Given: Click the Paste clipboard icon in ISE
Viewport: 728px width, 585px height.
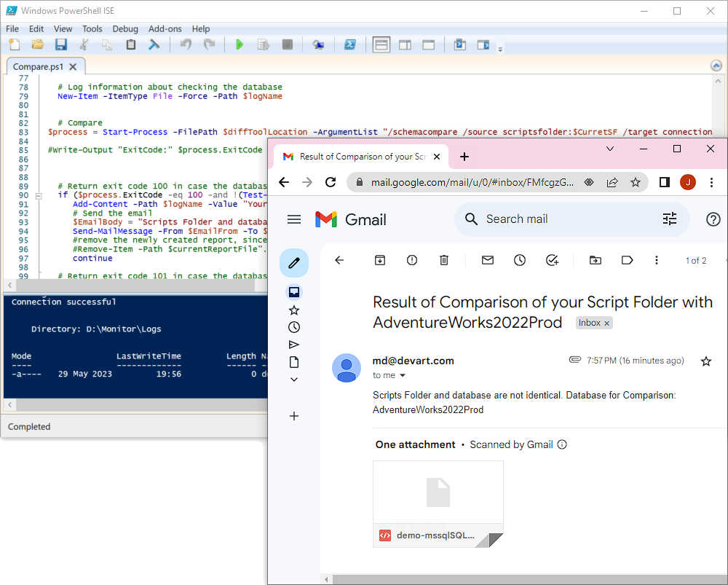Looking at the screenshot, I should [x=131, y=44].
